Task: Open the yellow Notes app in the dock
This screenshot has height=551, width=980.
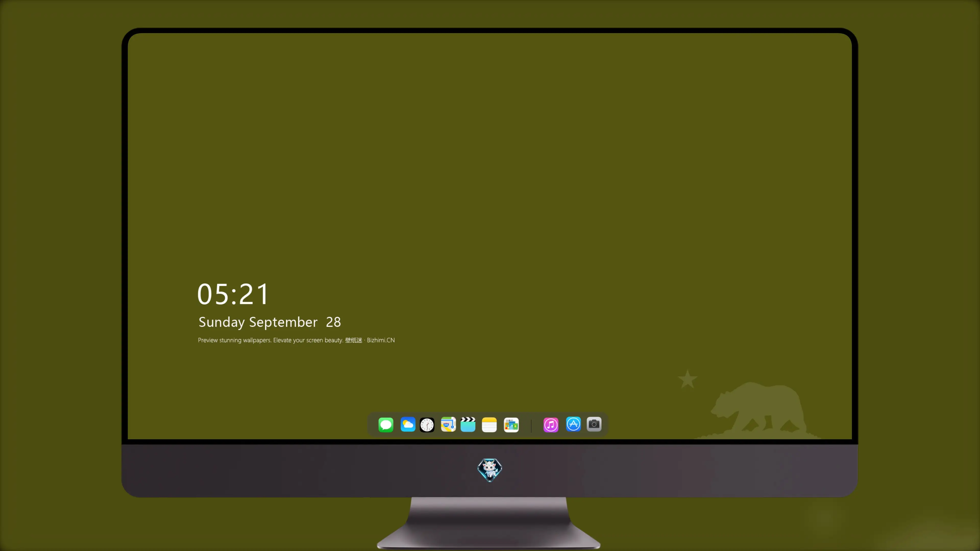Action: click(489, 425)
